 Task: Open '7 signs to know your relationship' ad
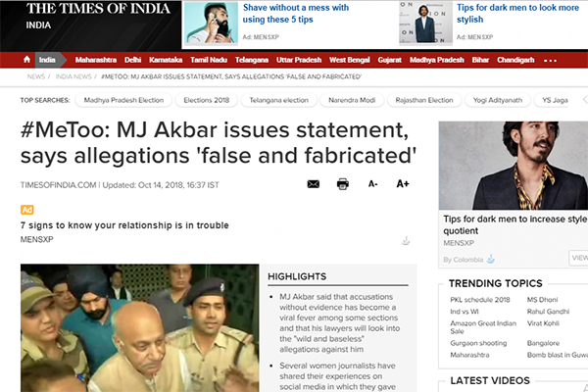click(124, 225)
